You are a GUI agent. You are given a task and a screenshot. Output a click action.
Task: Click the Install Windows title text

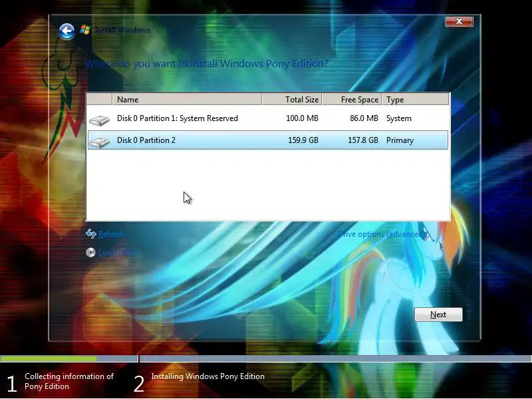click(122, 30)
